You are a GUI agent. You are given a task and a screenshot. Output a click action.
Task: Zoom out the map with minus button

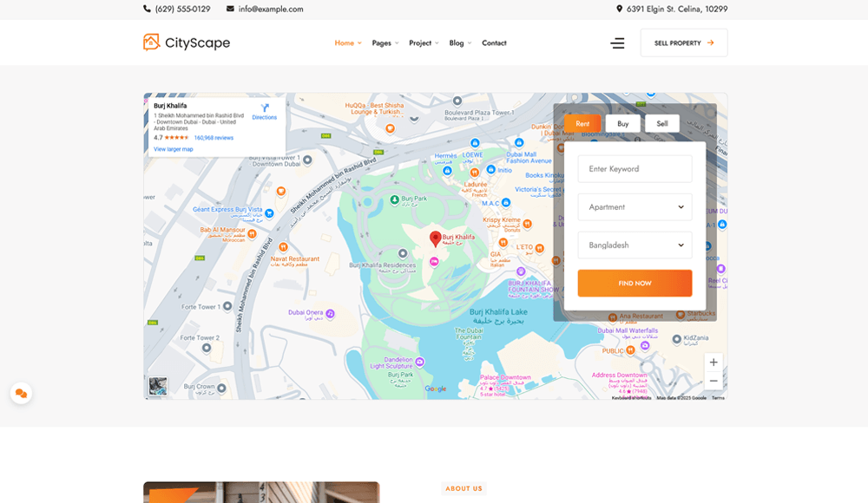[713, 381]
